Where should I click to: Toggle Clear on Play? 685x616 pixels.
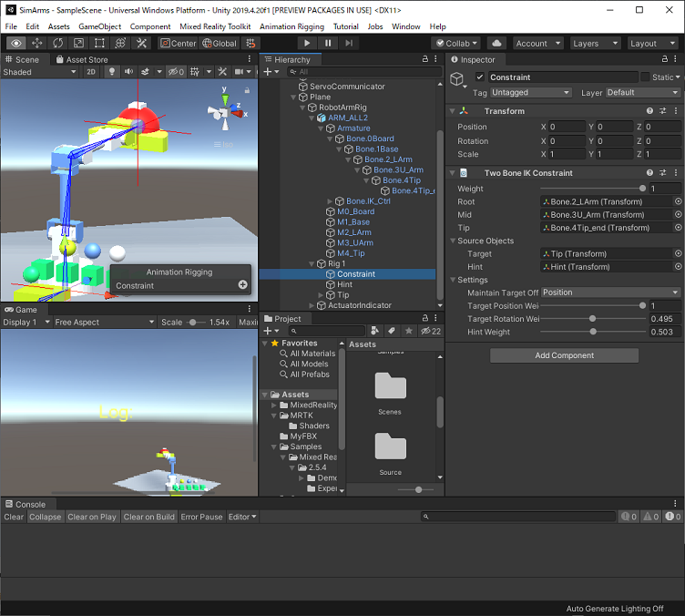tap(92, 517)
